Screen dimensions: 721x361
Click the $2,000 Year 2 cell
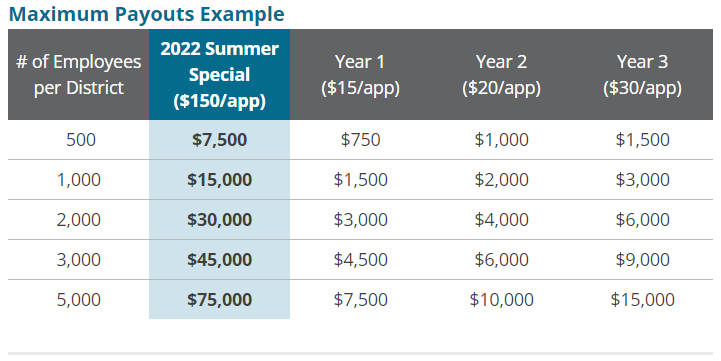[x=501, y=180]
